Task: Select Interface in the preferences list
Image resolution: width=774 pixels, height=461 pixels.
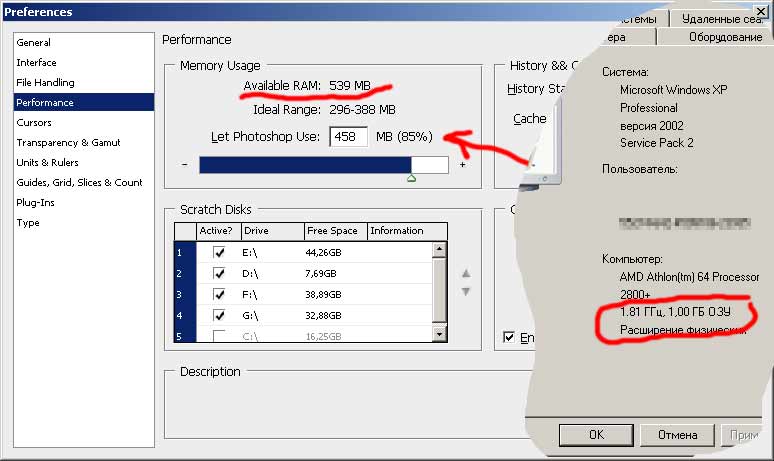Action: (37, 63)
